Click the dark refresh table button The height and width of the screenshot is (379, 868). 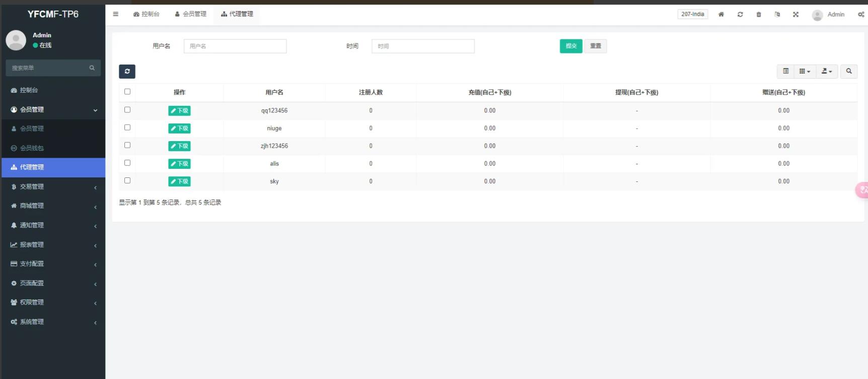127,72
